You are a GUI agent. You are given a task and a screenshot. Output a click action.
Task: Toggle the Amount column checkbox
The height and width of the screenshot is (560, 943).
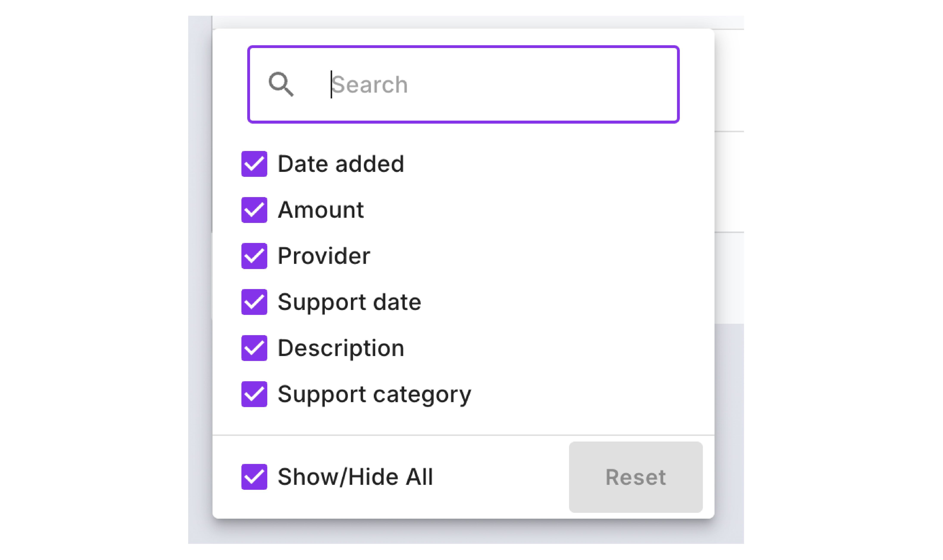[254, 210]
